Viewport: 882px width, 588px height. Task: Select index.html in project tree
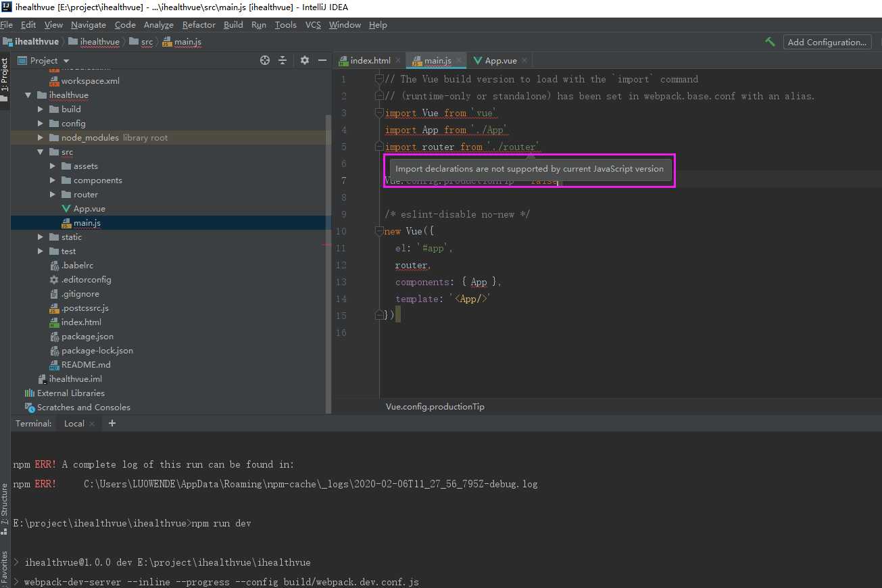81,322
